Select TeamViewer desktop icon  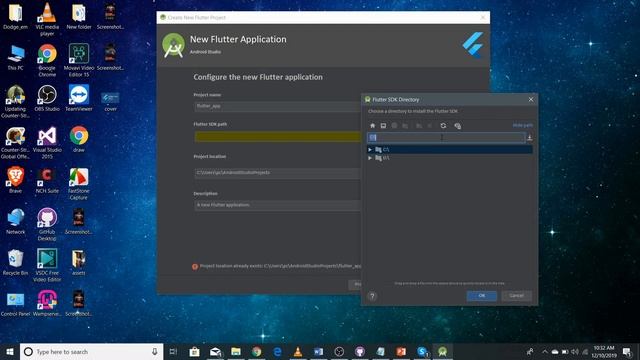click(79, 98)
